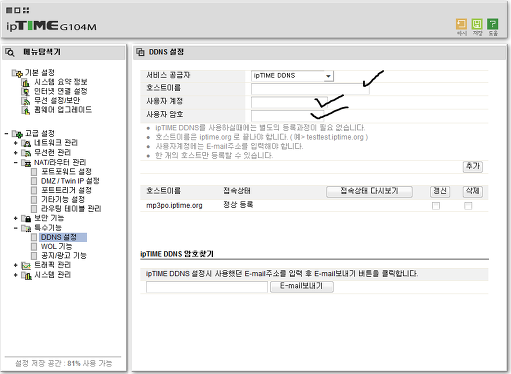The width and height of the screenshot is (511, 374).
Task: Expand the 트래픽 관리 tree node
Action: pos(15,265)
